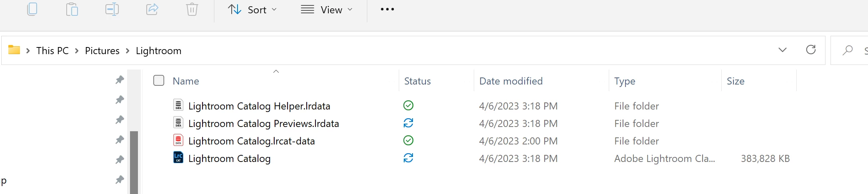Click Lightroom breadcrumb in the address bar
868x194 pixels.
pos(158,51)
